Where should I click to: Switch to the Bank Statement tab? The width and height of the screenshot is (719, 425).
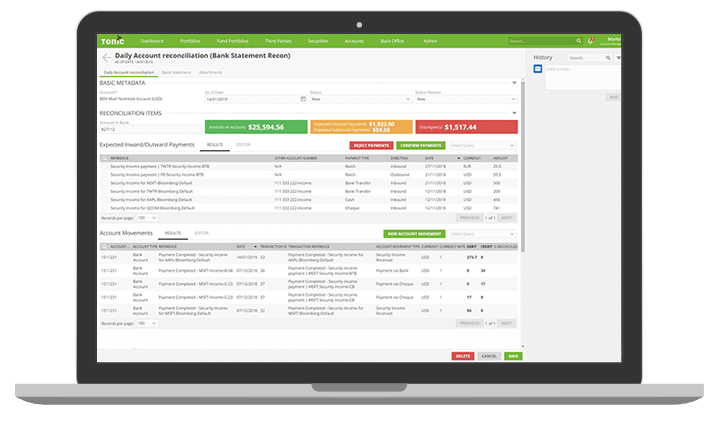pos(176,73)
